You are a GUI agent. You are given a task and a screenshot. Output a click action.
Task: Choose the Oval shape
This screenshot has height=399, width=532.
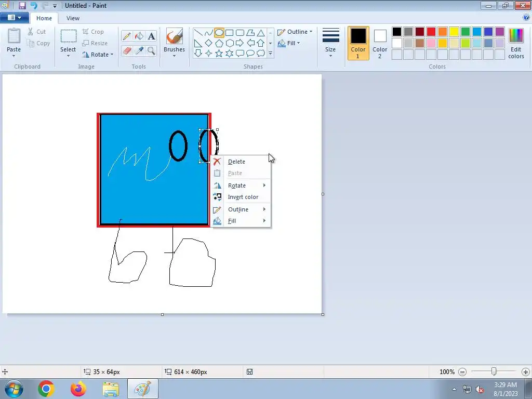[219, 33]
